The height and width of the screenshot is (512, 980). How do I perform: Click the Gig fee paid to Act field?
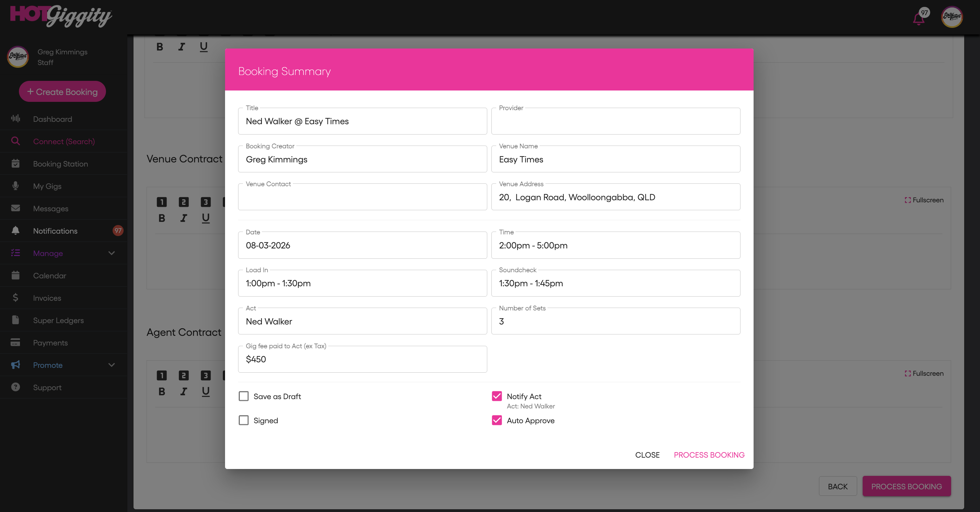(x=362, y=360)
